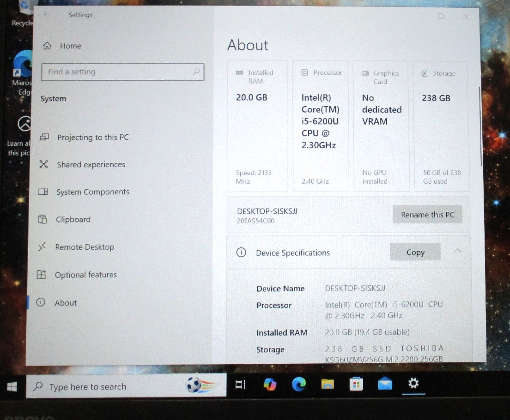
Task: Click the Storage card showing 238 GB
Action: point(442,126)
